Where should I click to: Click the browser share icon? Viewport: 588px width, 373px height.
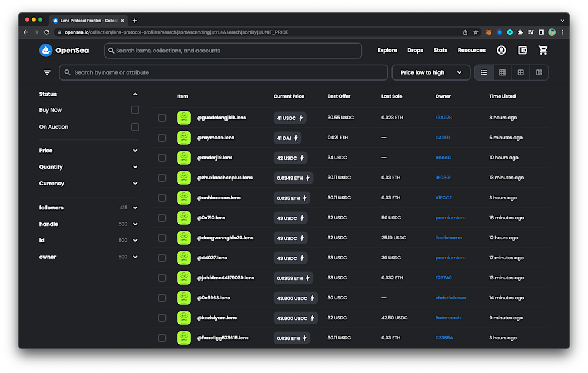click(x=465, y=32)
